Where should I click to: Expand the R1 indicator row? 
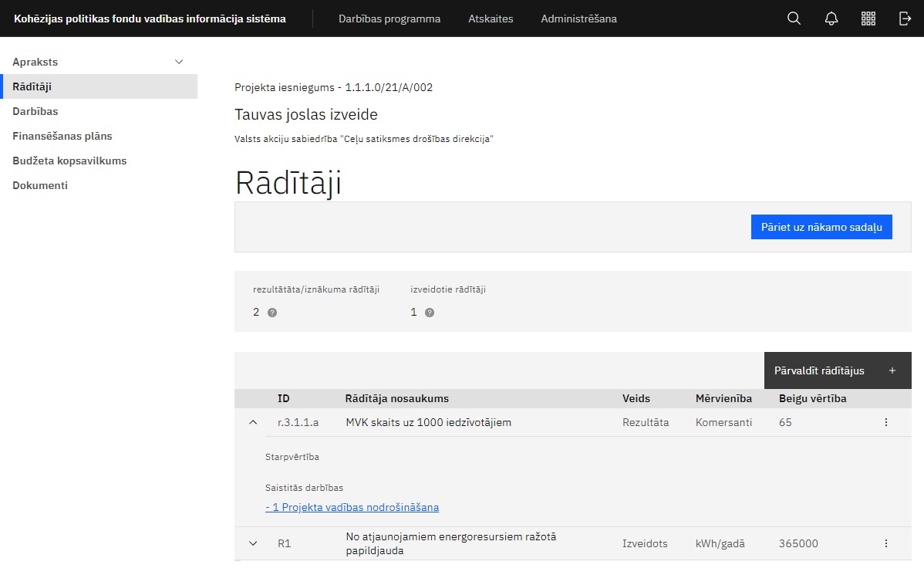click(253, 544)
